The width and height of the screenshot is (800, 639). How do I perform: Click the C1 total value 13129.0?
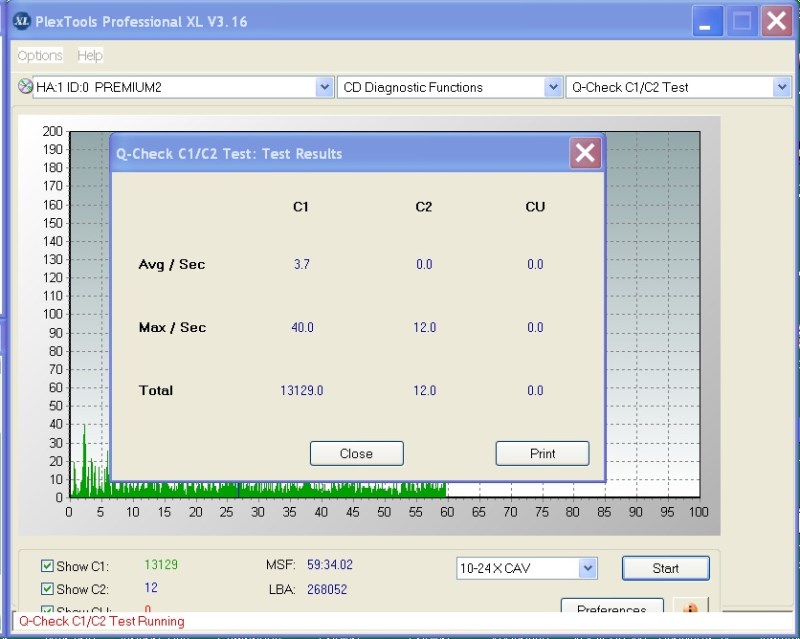click(x=302, y=390)
